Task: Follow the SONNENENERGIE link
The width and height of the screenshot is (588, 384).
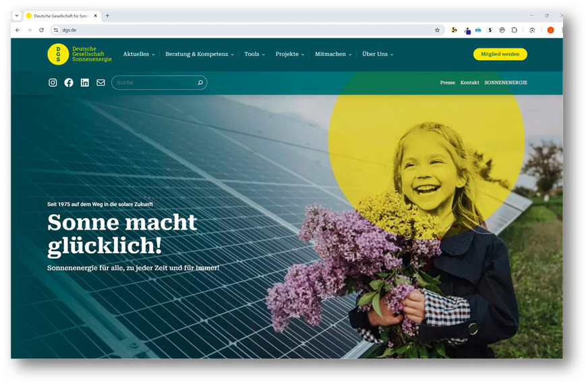Action: (505, 83)
